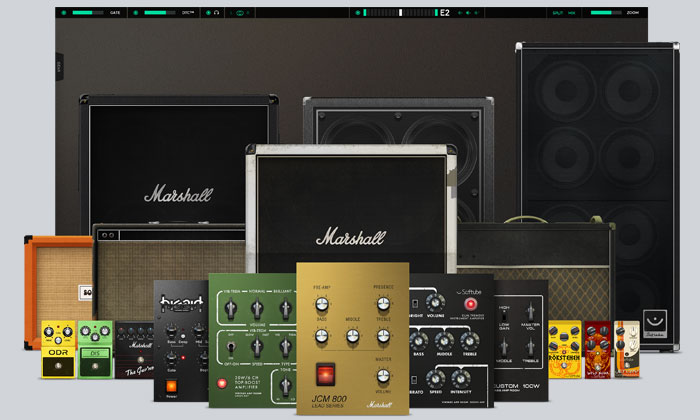Adjust the DTC level slider
The image size is (700, 420).
click(x=160, y=12)
